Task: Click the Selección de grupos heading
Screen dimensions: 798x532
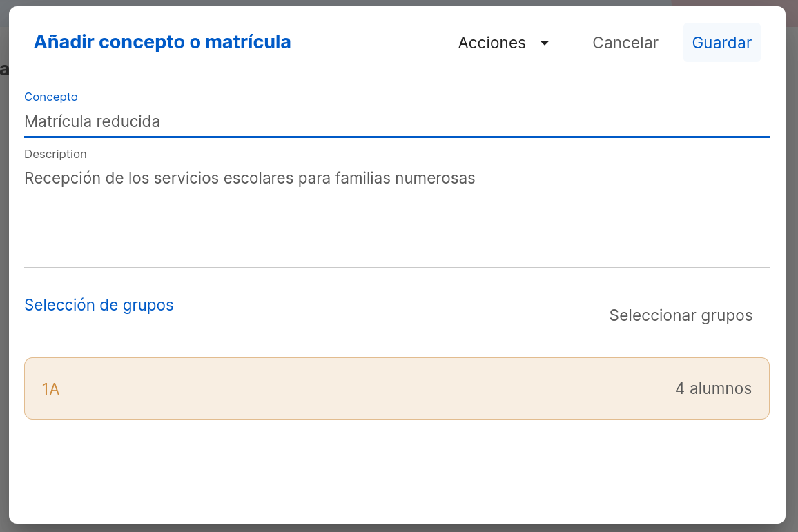Action: point(99,305)
